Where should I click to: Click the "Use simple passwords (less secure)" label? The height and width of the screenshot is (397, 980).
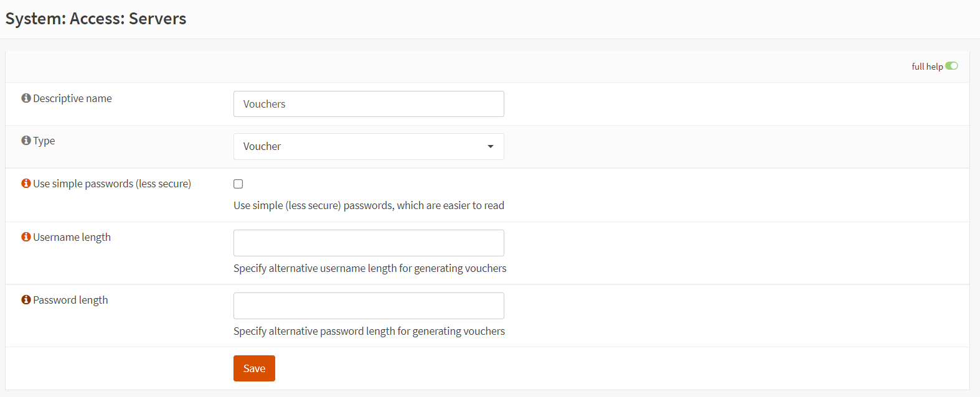pyautogui.click(x=112, y=184)
